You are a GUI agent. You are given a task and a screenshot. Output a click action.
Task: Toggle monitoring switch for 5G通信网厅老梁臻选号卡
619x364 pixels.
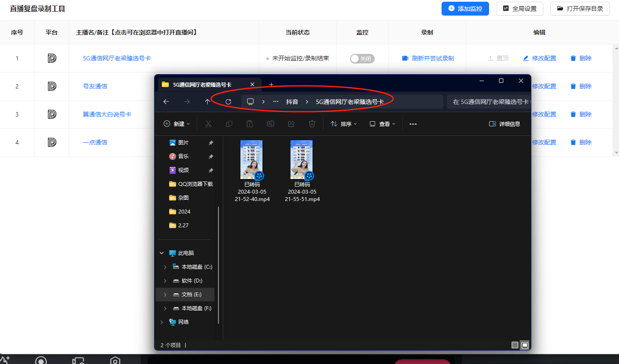(x=362, y=59)
